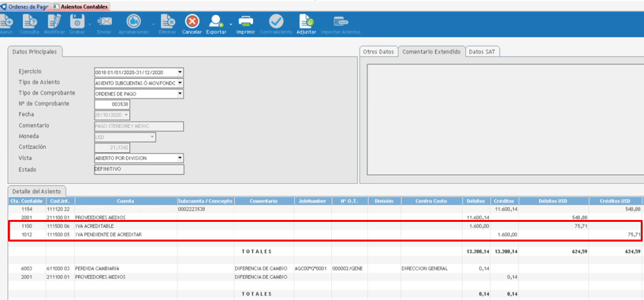Click the Adjuntar document icon
Viewport: 644px width, 300px height.
tap(306, 22)
